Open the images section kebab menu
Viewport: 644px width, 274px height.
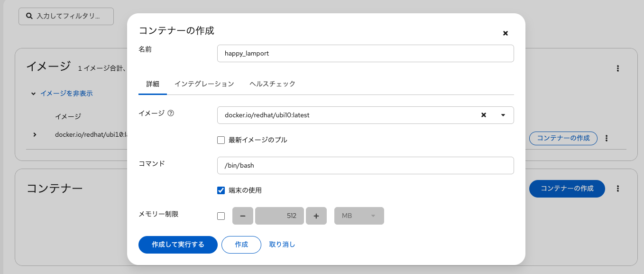(x=618, y=68)
